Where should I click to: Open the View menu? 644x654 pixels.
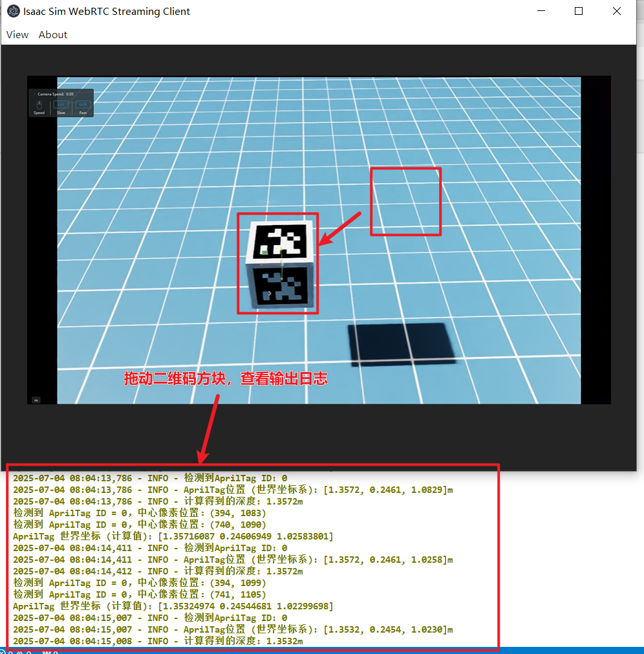17,35
